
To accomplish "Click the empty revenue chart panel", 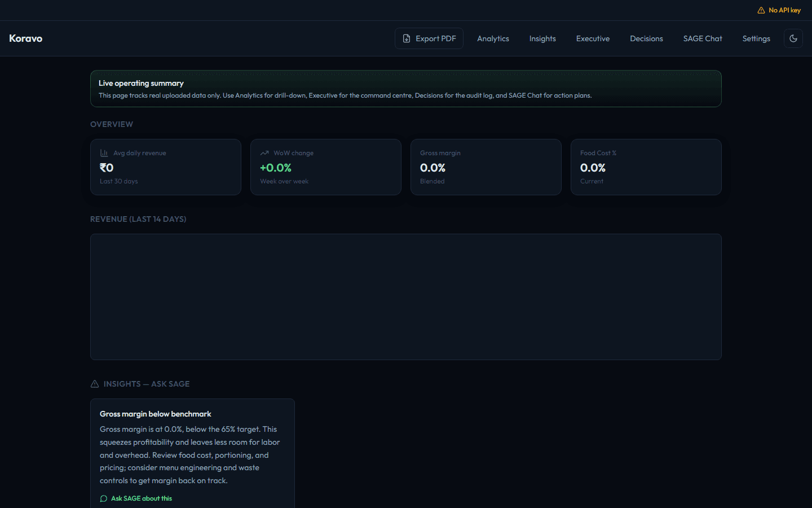I will tap(406, 297).
